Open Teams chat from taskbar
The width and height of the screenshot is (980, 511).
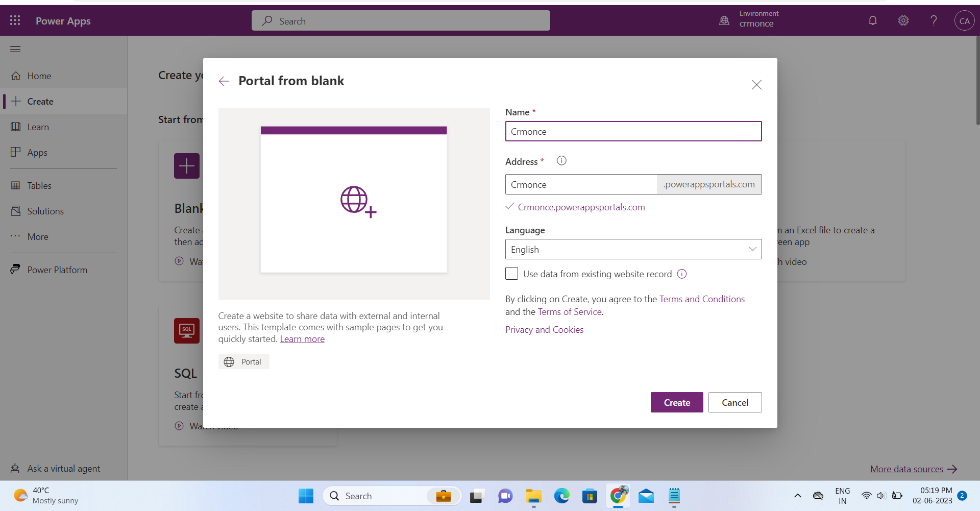point(505,496)
